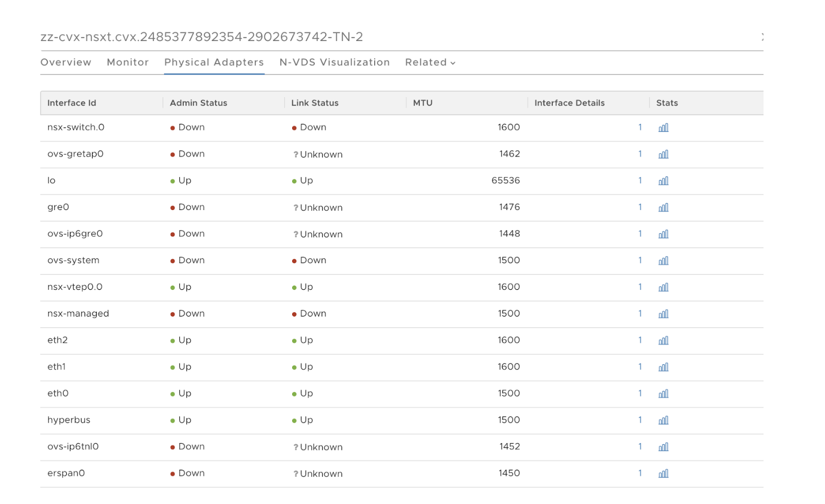View stats graph for gre0 row
The image size is (825, 504).
point(663,207)
